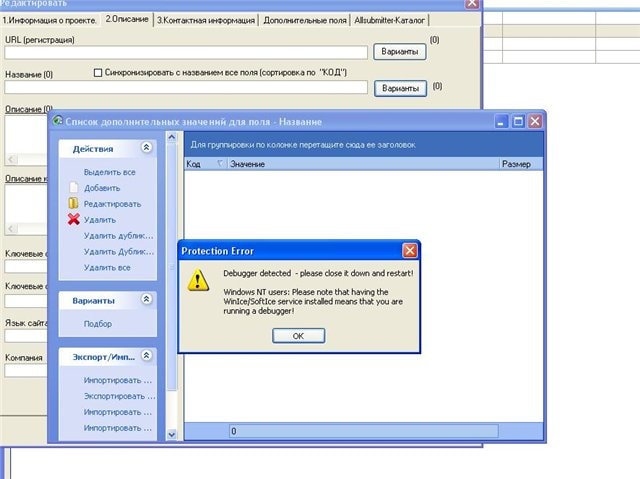The image size is (640, 479).
Task: Click the sidebar scrollbar up arrow
Action: click(172, 137)
